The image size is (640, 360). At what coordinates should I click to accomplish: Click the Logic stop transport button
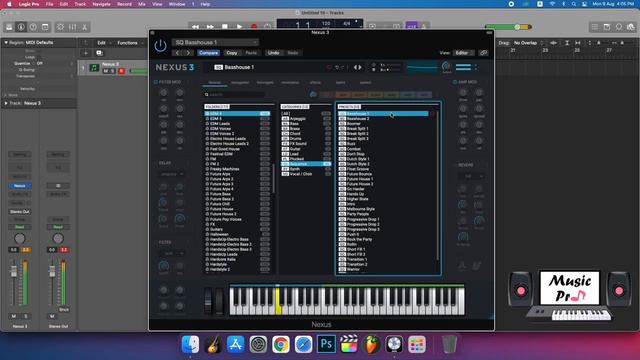pos(225,27)
